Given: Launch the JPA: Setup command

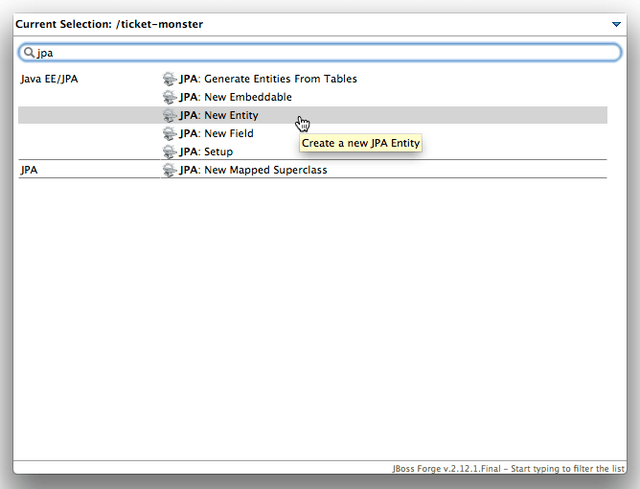Looking at the screenshot, I should 206,152.
